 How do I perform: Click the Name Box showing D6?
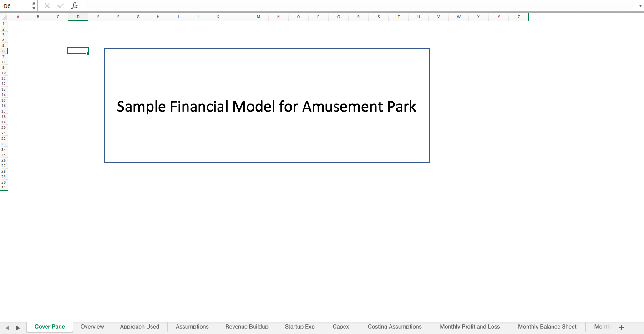[15, 6]
